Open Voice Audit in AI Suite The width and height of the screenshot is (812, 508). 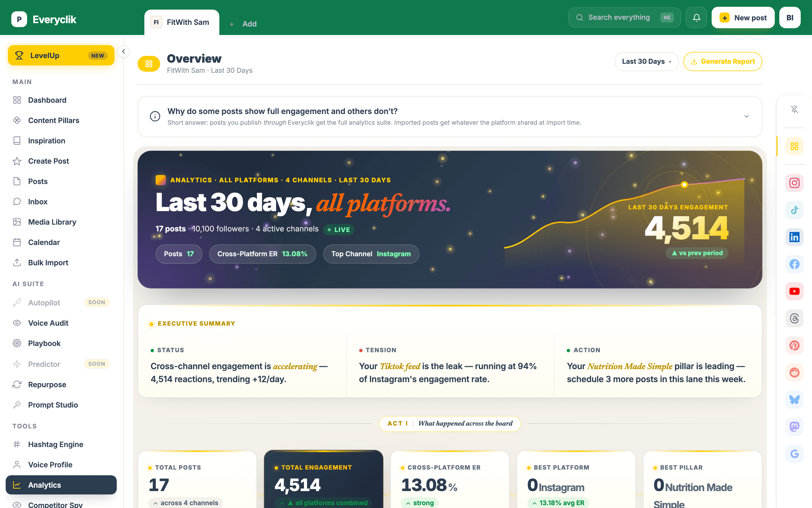click(61, 323)
